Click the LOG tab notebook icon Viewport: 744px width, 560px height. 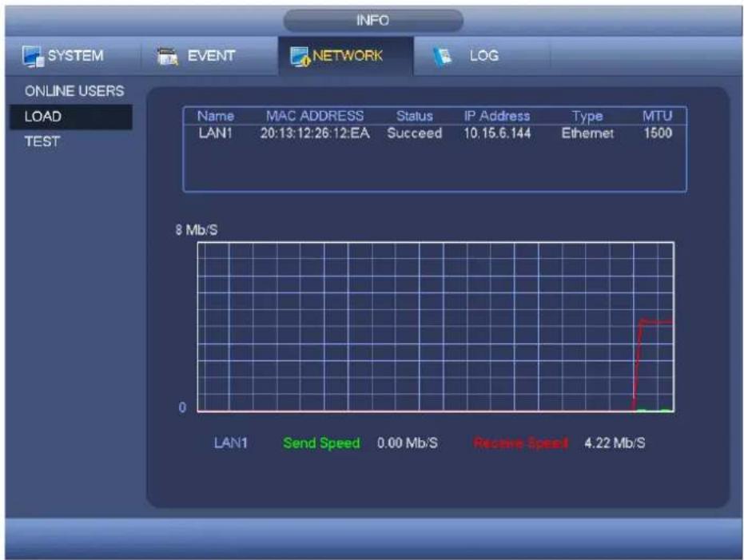click(x=443, y=56)
